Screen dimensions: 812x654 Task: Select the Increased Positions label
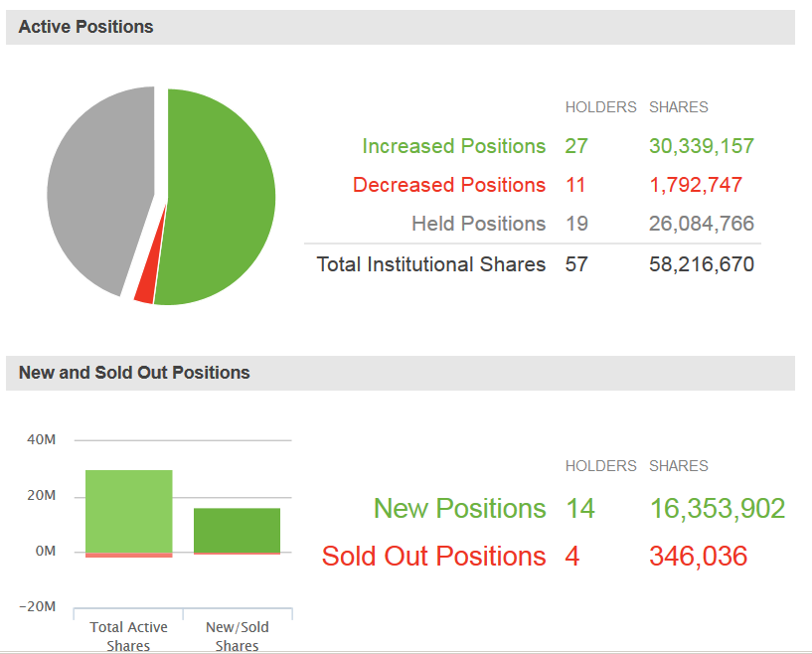click(x=453, y=146)
